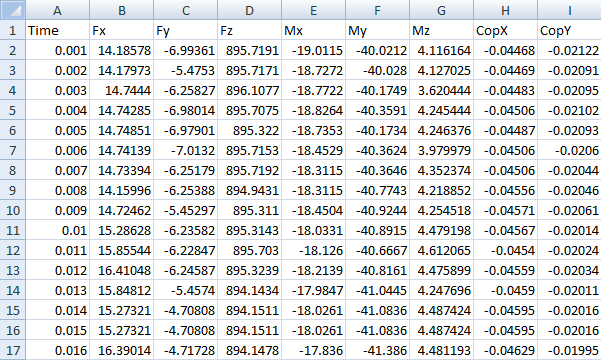Select column G header
Image resolution: width=601 pixels, height=360 pixels.
[x=442, y=10]
